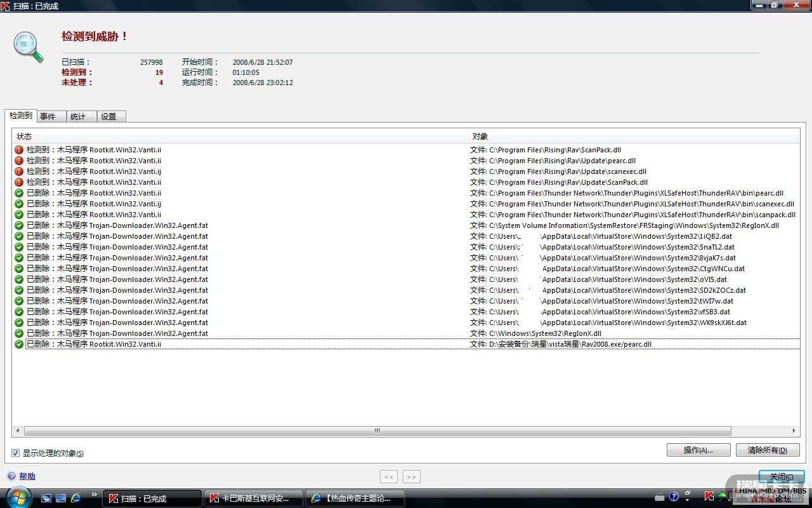Click the 操作(A)... button
The width and height of the screenshot is (812, 508).
pyautogui.click(x=698, y=450)
